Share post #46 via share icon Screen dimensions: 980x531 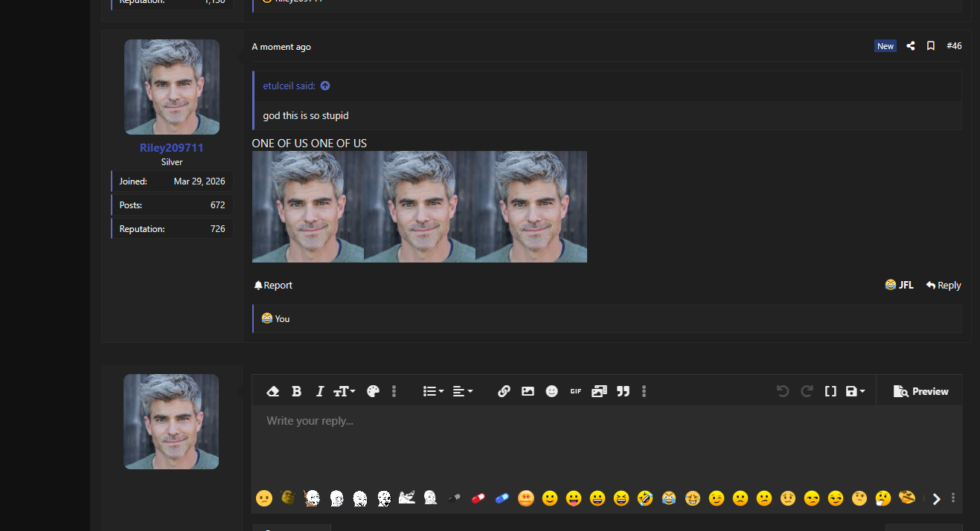click(x=910, y=46)
